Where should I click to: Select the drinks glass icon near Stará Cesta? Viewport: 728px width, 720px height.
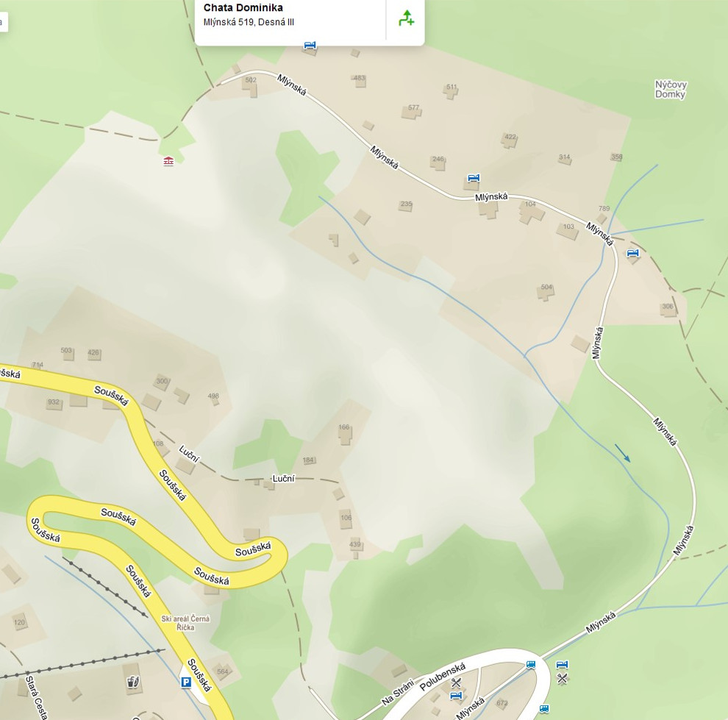pyautogui.click(x=133, y=682)
